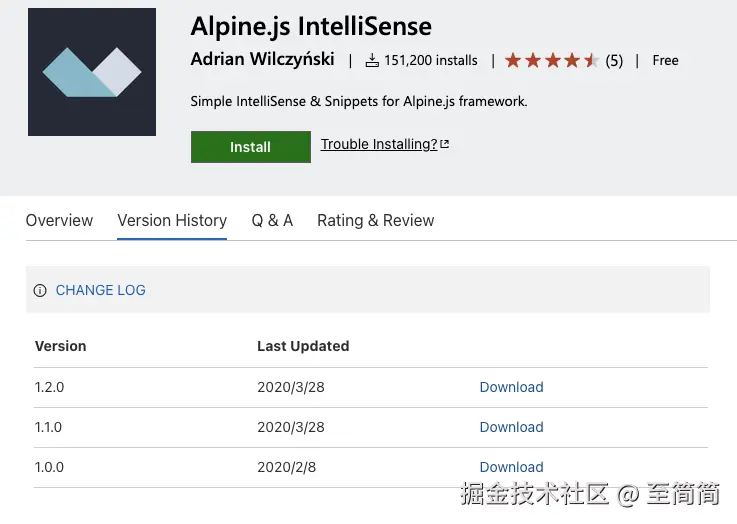Switch to the Overview tab
Screen dimensions: 737x524
[x=59, y=220]
